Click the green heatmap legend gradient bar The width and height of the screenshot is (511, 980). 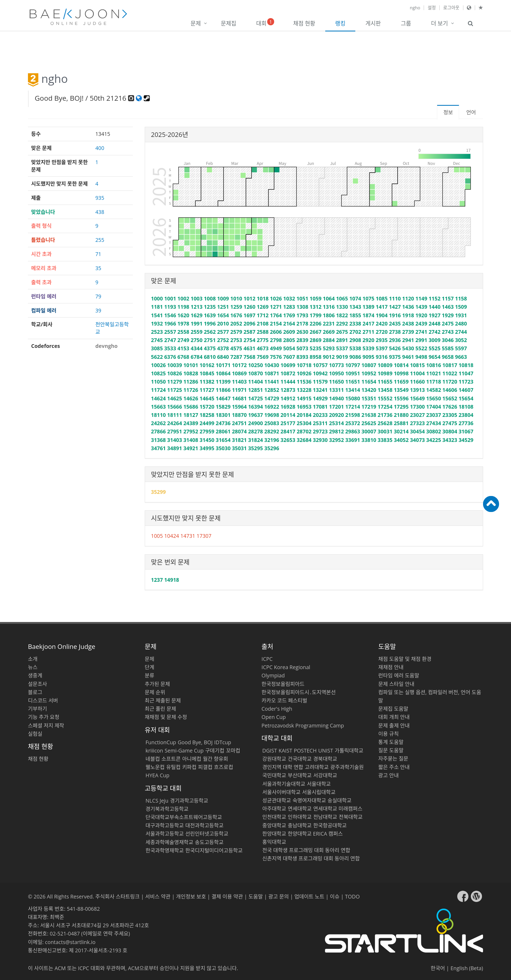444,156
